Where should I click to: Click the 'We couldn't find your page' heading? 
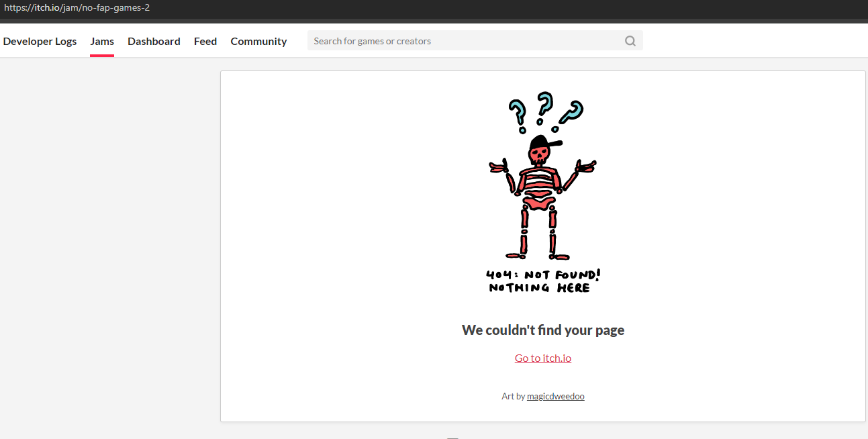(543, 330)
